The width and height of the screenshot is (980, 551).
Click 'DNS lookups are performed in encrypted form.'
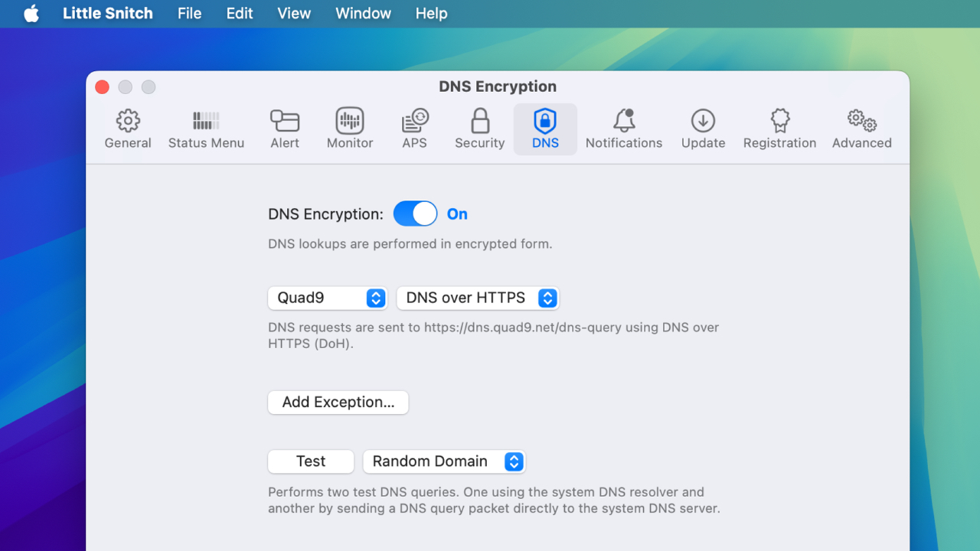coord(410,244)
